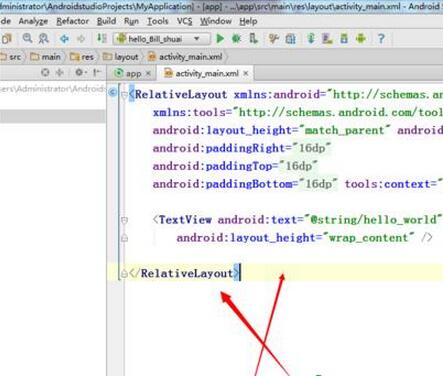Open the project panel gear settings dropdown
Viewport: 443px width, 376px height.
coord(80,72)
